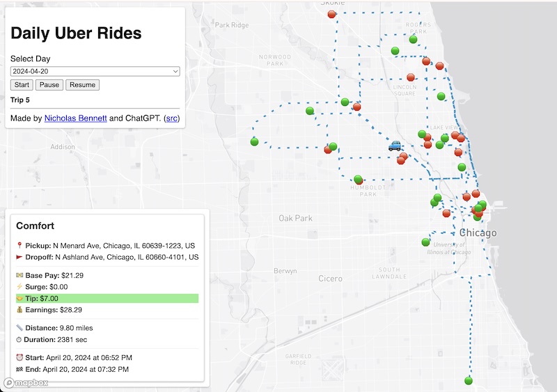Click the pickup pin icon
The height and width of the screenshot is (392, 557).
pyautogui.click(x=19, y=245)
